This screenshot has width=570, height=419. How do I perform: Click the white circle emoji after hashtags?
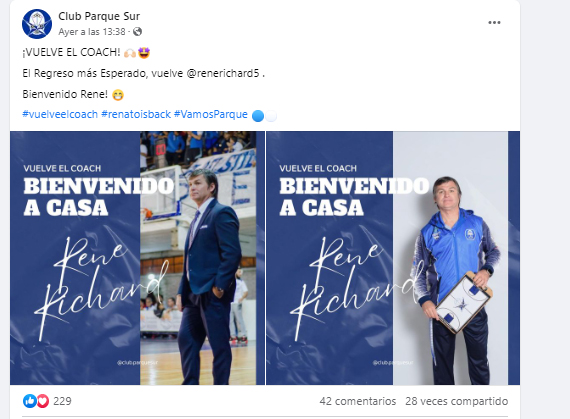pyautogui.click(x=271, y=116)
